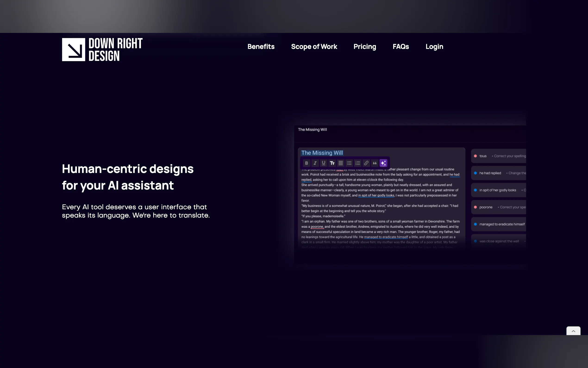The image size is (588, 368).
Task: Open the FAQs nav link
Action: tap(400, 47)
